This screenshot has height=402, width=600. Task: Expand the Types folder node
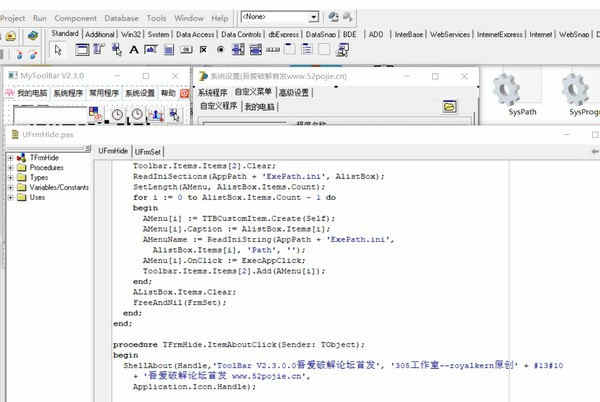coord(11,177)
